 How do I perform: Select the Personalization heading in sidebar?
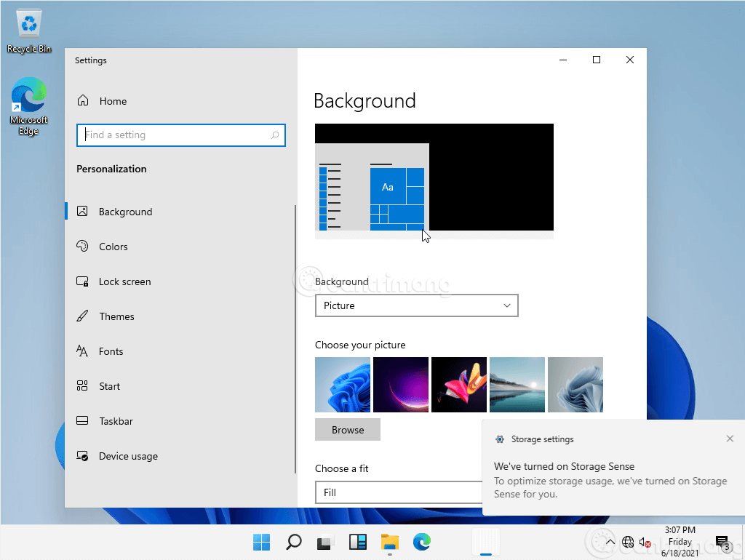111,169
